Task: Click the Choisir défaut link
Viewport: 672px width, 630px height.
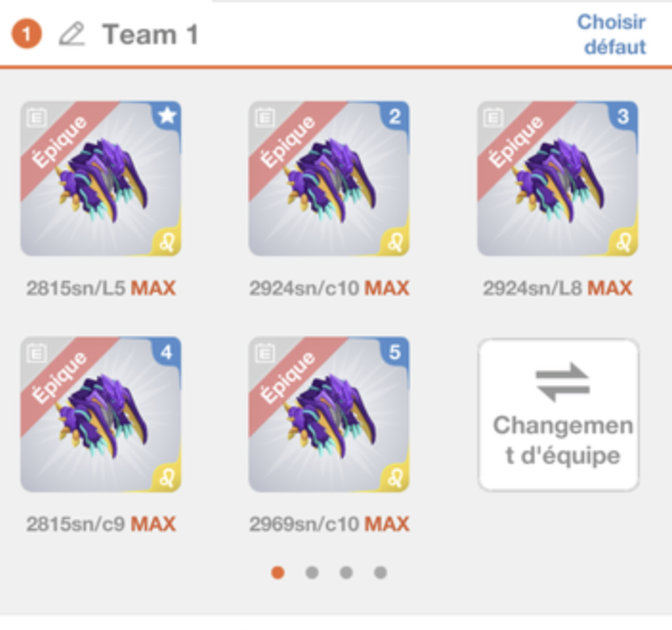Action: [x=612, y=34]
